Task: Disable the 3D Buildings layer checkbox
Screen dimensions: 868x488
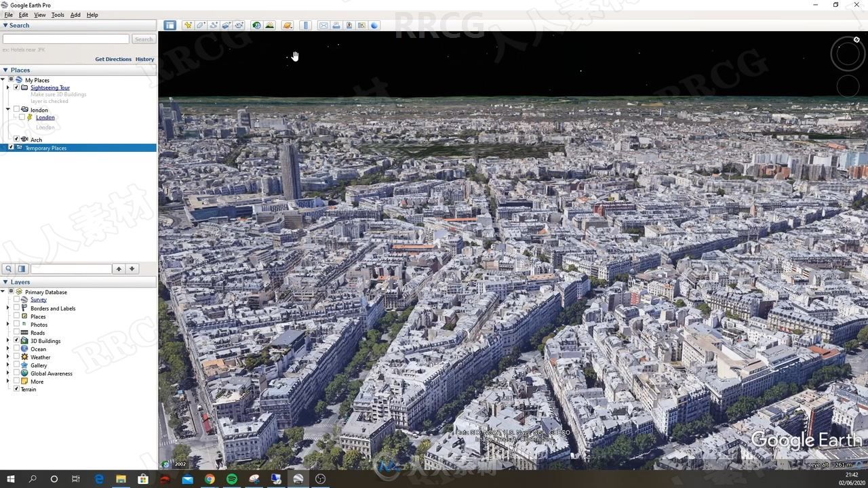Action: click(16, 340)
